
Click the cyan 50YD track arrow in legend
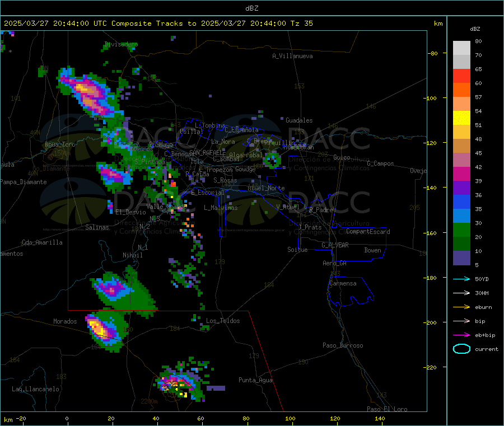pyautogui.click(x=461, y=279)
